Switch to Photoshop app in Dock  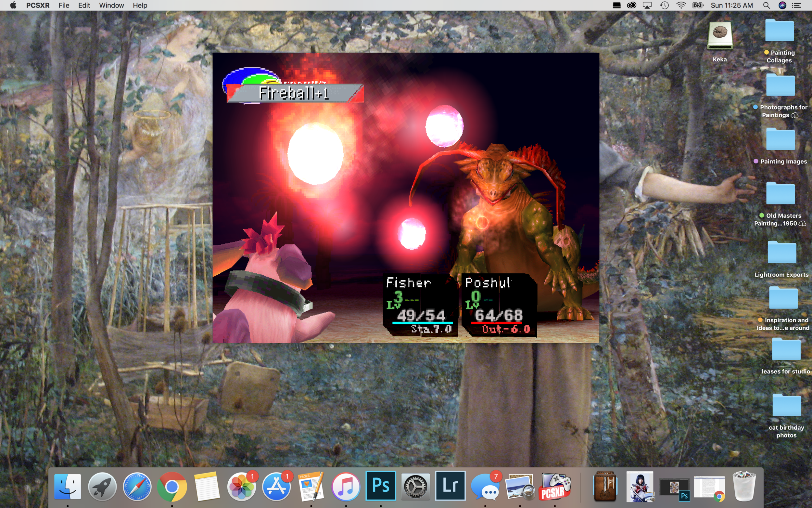tap(381, 486)
